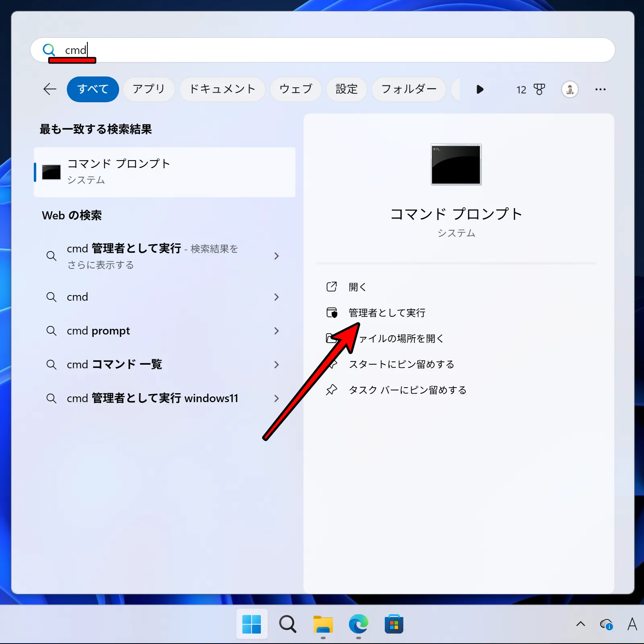Select the ドキュメント filter tab

(x=222, y=89)
